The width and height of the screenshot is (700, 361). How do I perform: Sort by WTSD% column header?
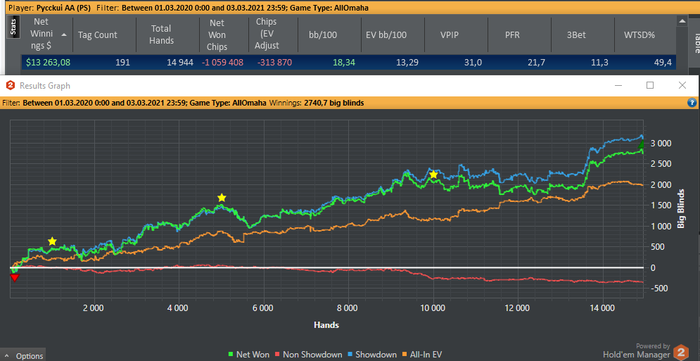645,34
